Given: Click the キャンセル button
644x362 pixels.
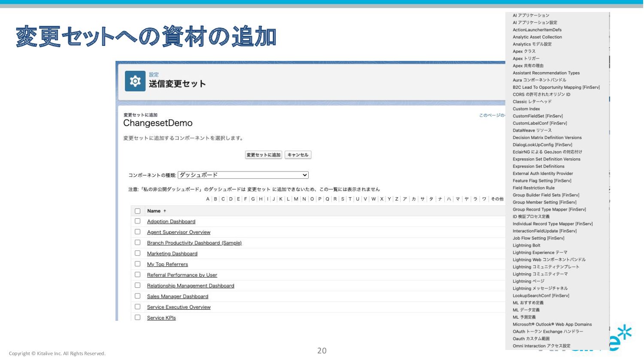Looking at the screenshot, I should pyautogui.click(x=298, y=155).
